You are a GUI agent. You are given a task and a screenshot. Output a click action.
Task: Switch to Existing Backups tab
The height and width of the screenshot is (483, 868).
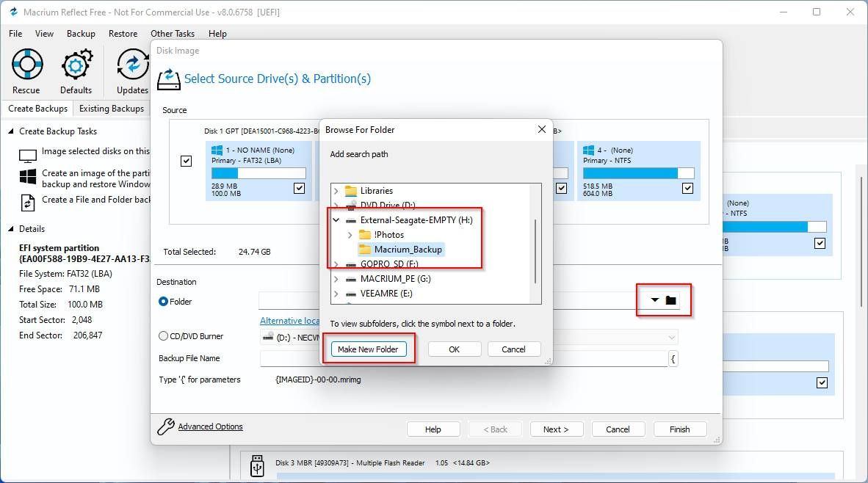[112, 109]
